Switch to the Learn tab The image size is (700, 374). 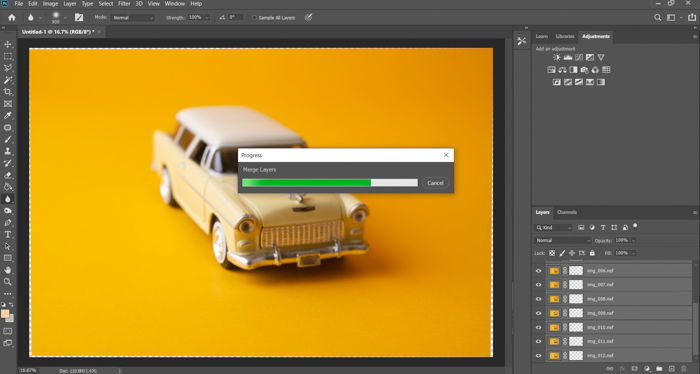(x=542, y=37)
